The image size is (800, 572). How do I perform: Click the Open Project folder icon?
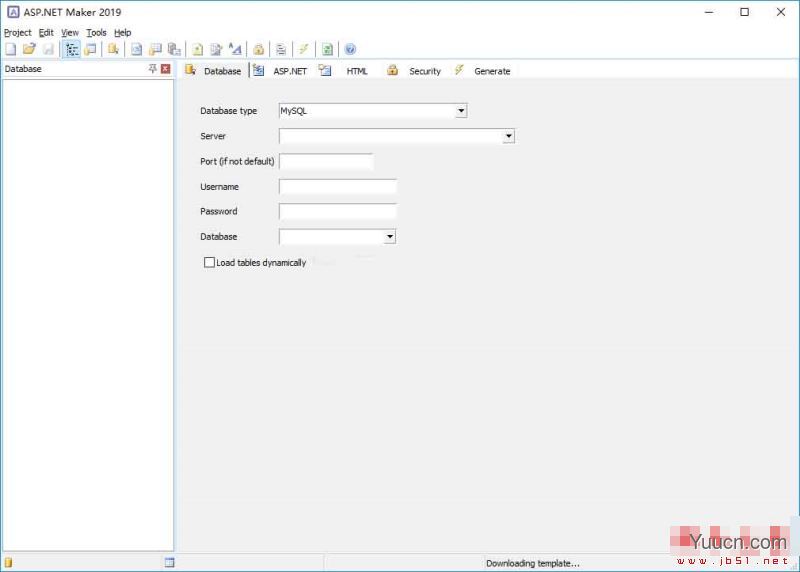pos(30,49)
